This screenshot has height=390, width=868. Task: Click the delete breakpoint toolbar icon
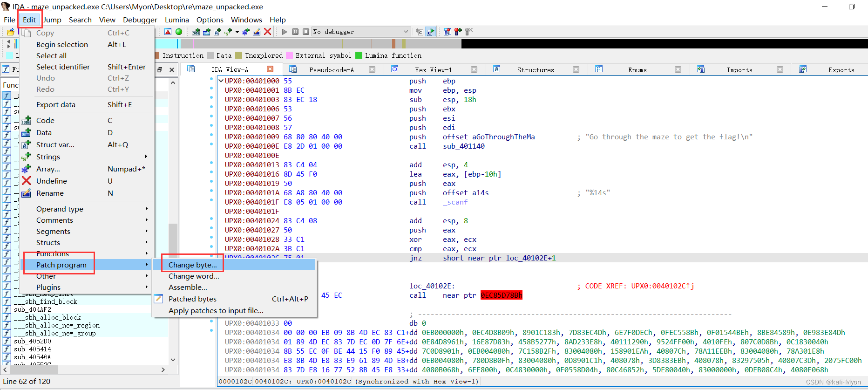(469, 32)
